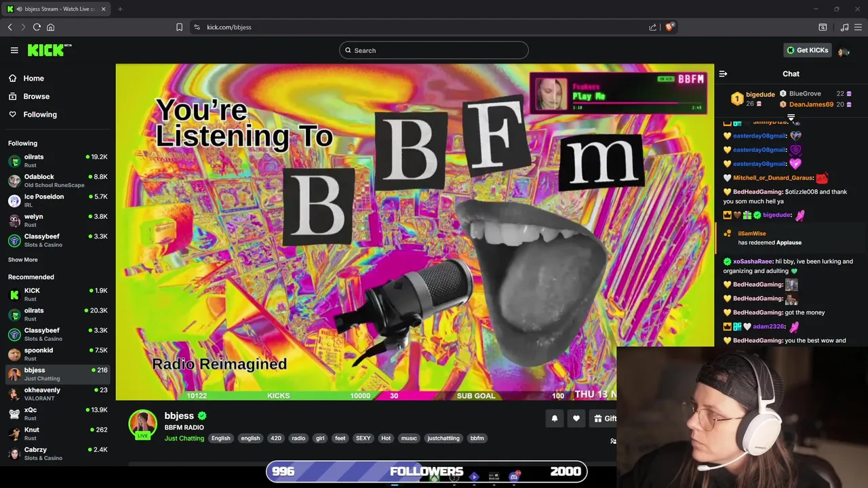Open okheavenly VALORANT channel
Viewport: 868px width, 488px height.
[x=58, y=394]
